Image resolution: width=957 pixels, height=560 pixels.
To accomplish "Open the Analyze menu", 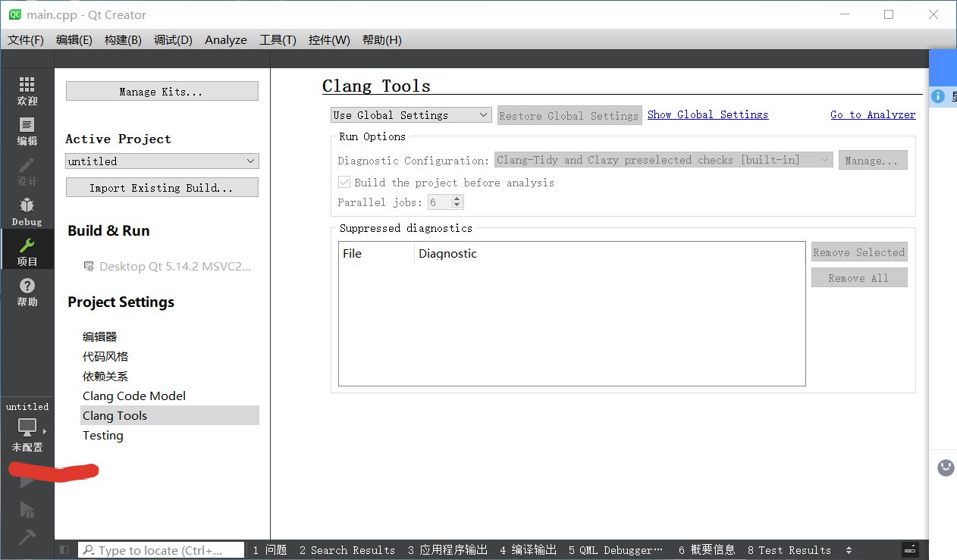I will point(226,40).
